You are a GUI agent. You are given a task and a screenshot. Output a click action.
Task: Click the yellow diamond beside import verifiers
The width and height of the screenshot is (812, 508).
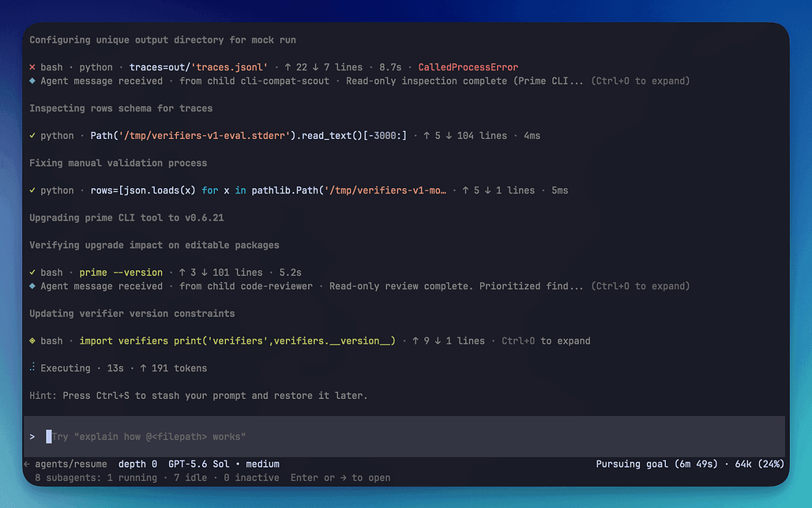pos(32,341)
